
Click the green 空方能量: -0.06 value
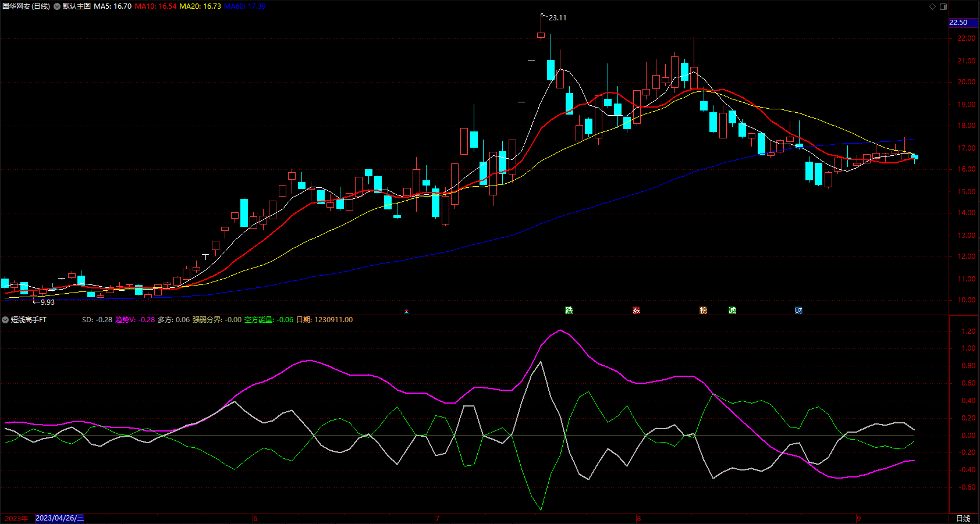(269, 320)
